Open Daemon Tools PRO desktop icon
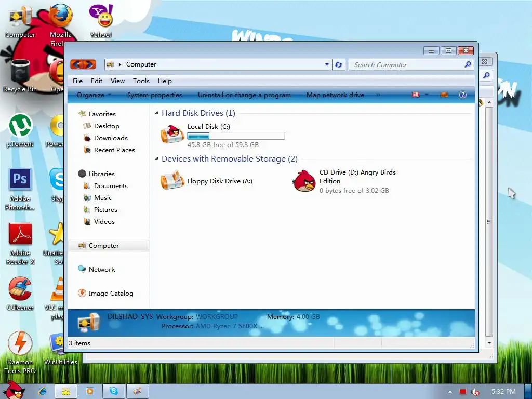 [20, 352]
